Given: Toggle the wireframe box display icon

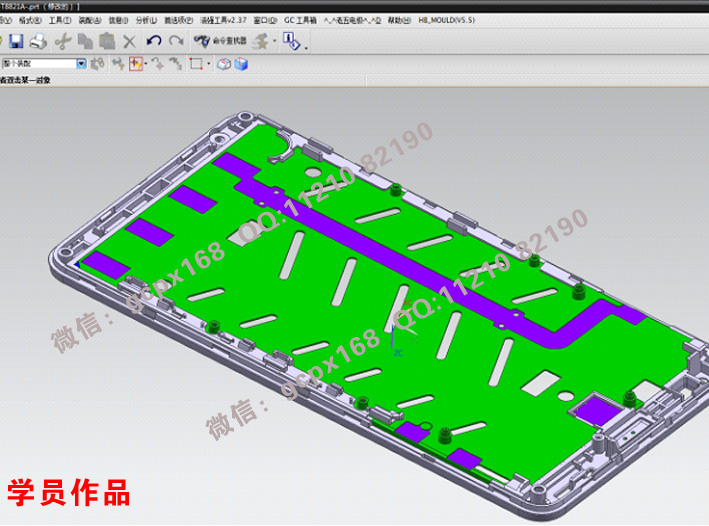Looking at the screenshot, I should 225,64.
